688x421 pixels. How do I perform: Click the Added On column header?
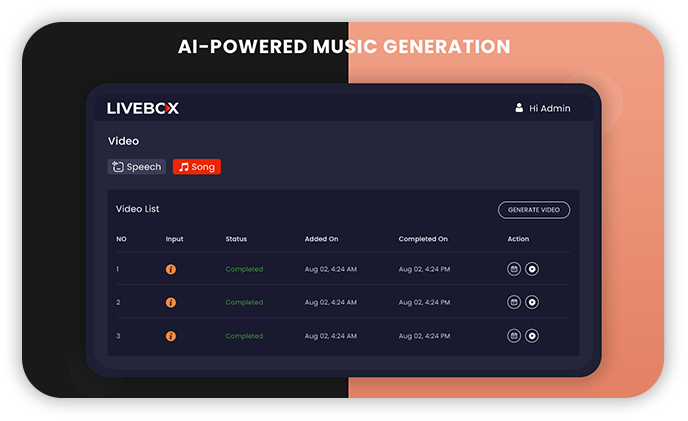point(321,239)
